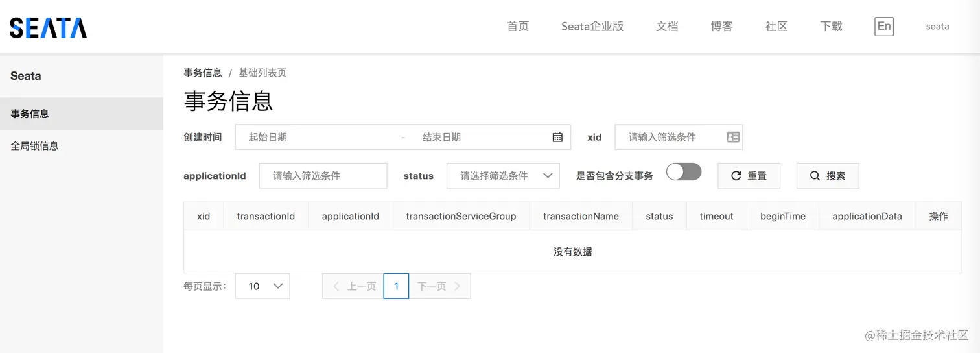Click the SEATA logo
Screen dimensions: 980x353
coord(48,27)
